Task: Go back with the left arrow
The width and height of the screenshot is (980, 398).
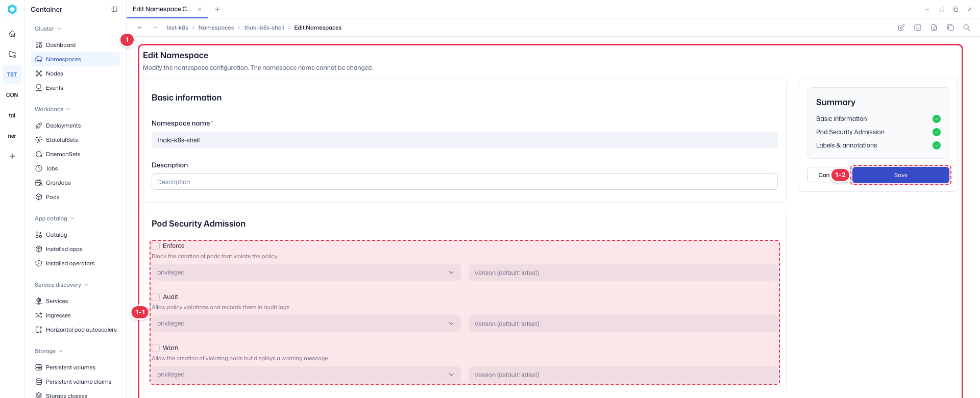Action: [140, 28]
